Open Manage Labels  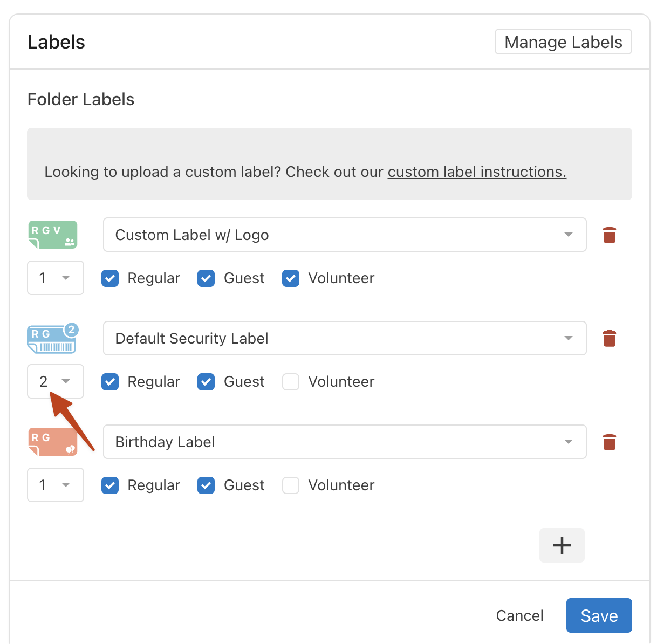click(563, 42)
